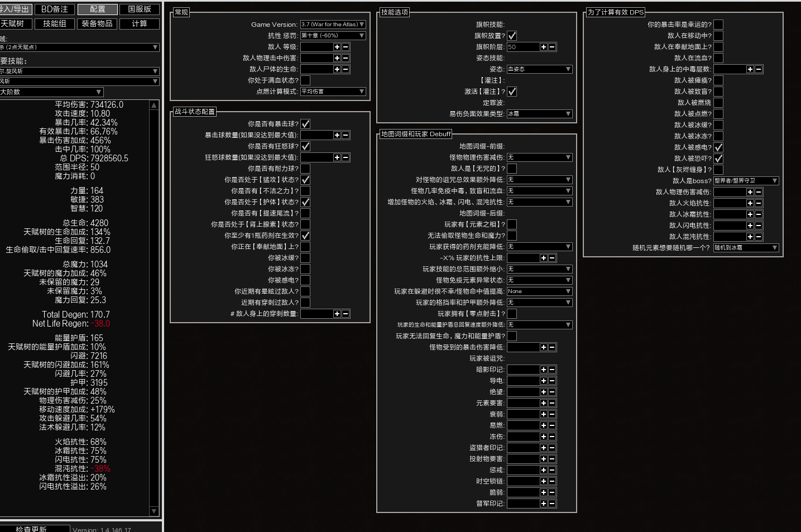Click 检查更新 button
This screenshot has width=801, height=532.
point(31,529)
